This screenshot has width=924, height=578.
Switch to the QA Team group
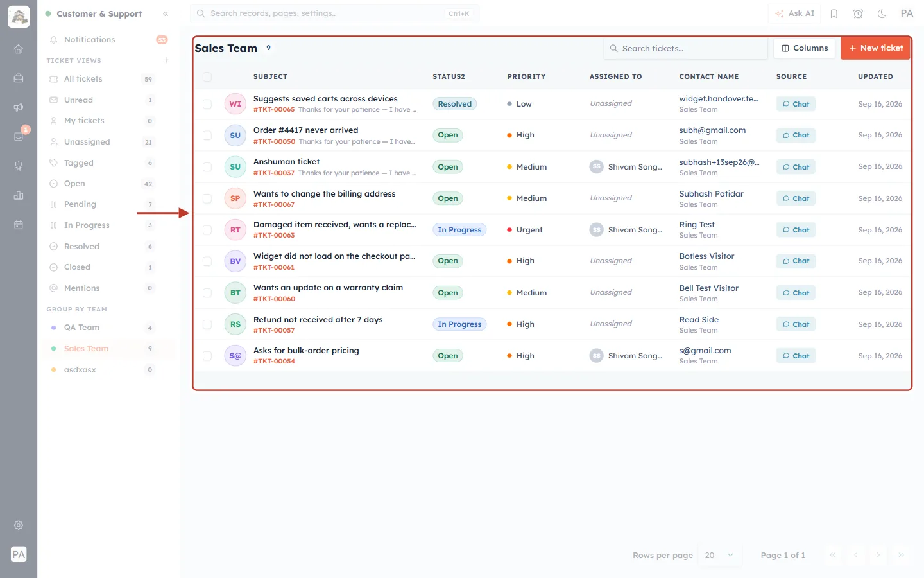(x=101, y=328)
